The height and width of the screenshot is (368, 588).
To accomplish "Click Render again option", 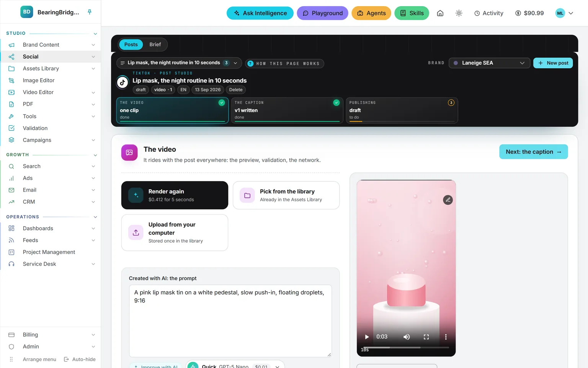I will pyautogui.click(x=175, y=195).
